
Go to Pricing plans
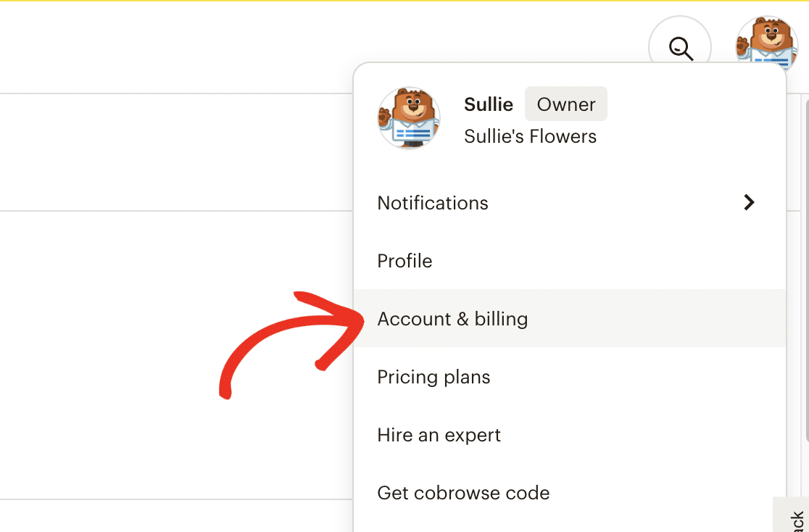point(433,377)
